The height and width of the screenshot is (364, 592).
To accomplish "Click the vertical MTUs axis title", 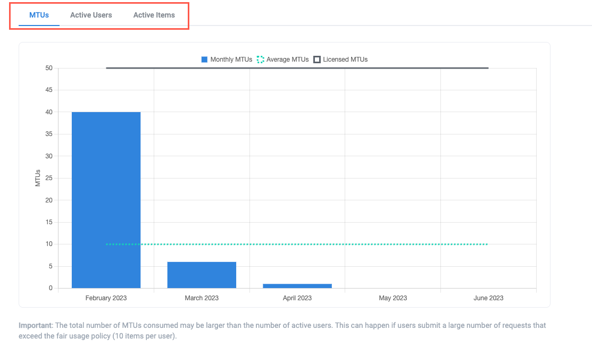I will pyautogui.click(x=38, y=178).
